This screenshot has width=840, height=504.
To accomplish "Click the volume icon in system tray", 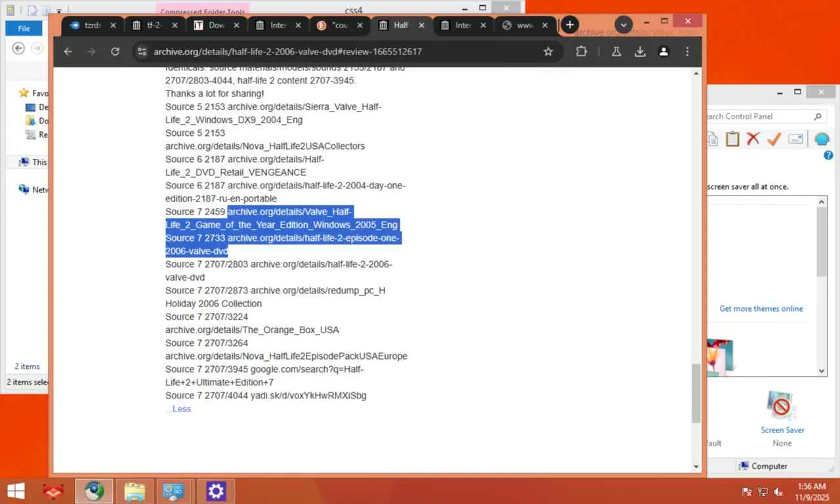I will pyautogui.click(x=779, y=492).
